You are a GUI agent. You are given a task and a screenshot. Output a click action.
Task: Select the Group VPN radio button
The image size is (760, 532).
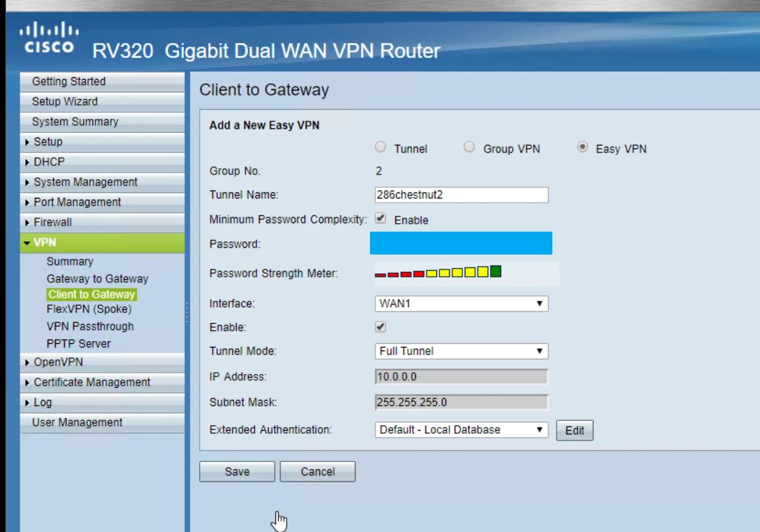pyautogui.click(x=469, y=147)
